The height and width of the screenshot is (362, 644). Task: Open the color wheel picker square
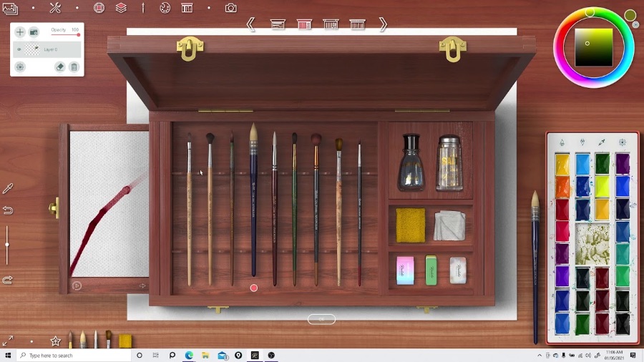tap(593, 47)
